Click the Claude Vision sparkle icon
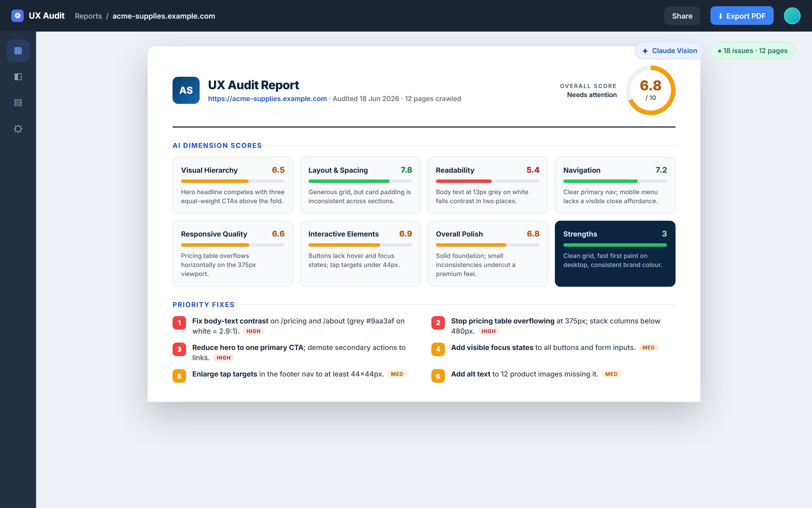The height and width of the screenshot is (508, 812). (645, 51)
